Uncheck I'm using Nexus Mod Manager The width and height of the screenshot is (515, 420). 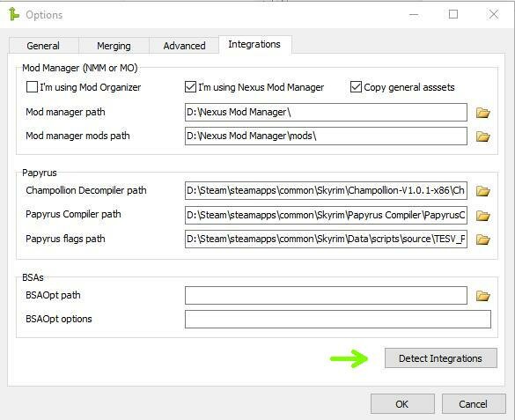coord(190,87)
